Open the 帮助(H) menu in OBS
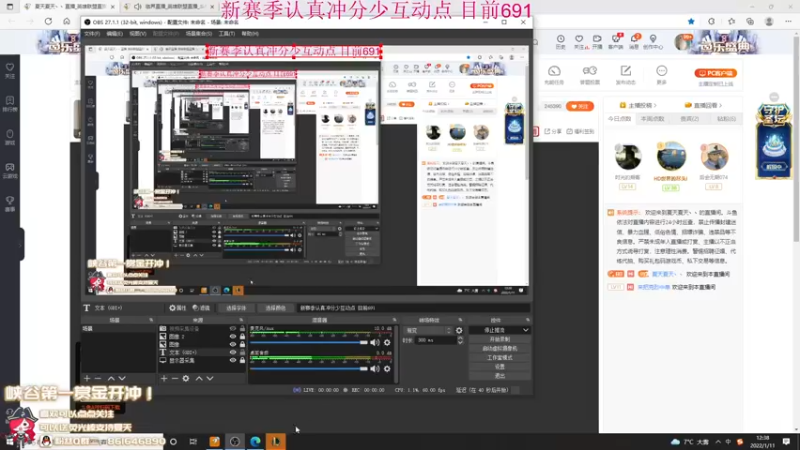This screenshot has height=450, width=800. point(250,34)
